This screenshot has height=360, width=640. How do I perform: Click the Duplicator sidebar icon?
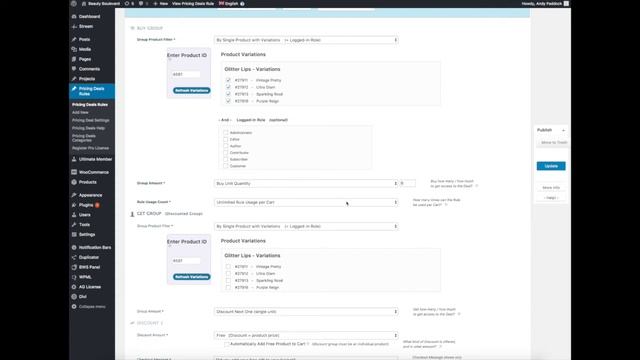74,257
